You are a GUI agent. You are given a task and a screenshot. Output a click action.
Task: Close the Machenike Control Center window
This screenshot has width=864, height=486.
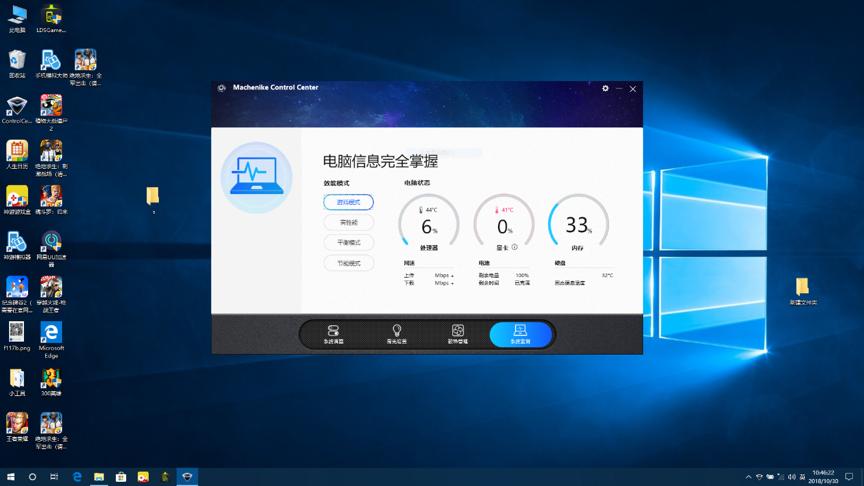point(633,88)
